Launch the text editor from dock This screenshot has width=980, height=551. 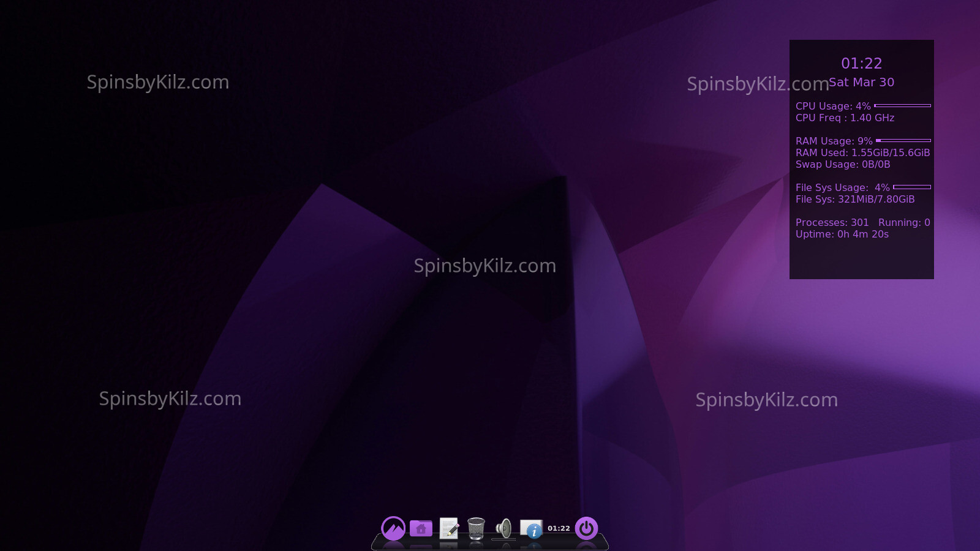pos(449,528)
